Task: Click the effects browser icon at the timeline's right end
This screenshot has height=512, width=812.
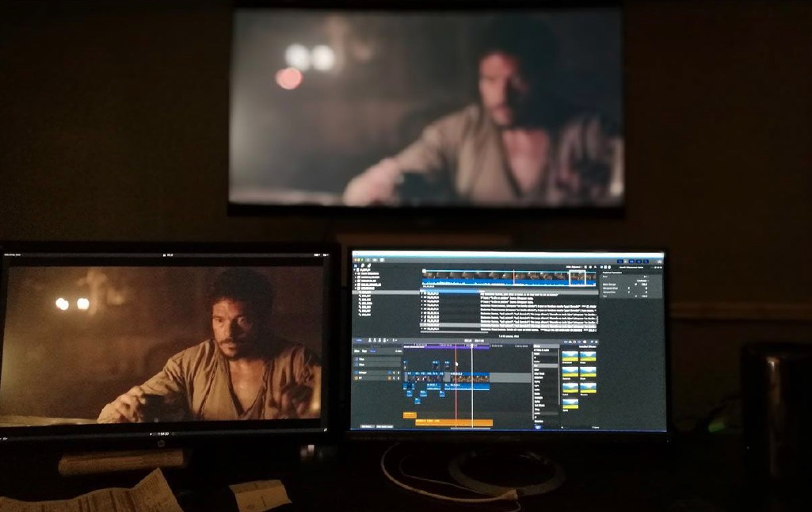Action: [592, 342]
